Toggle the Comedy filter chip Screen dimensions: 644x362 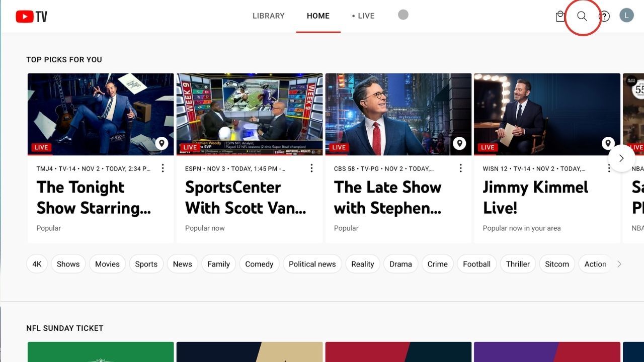click(259, 263)
